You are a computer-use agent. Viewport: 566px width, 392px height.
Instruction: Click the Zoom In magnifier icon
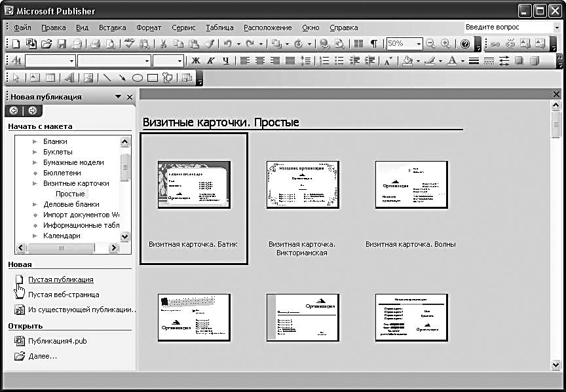point(446,44)
